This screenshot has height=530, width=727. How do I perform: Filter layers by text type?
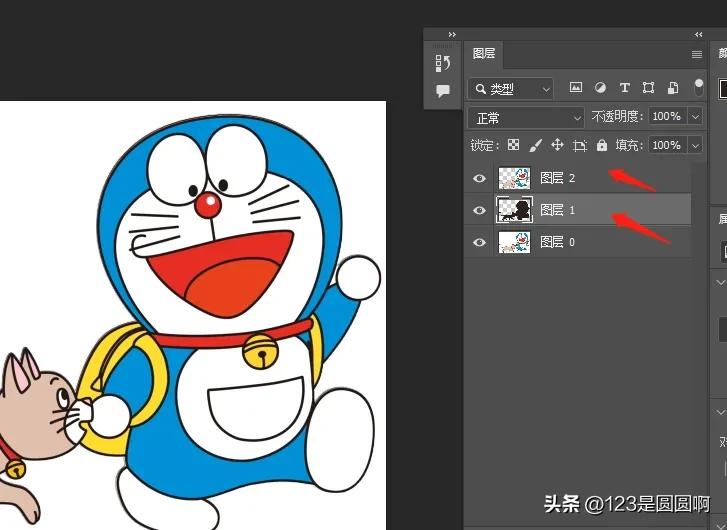[624, 88]
